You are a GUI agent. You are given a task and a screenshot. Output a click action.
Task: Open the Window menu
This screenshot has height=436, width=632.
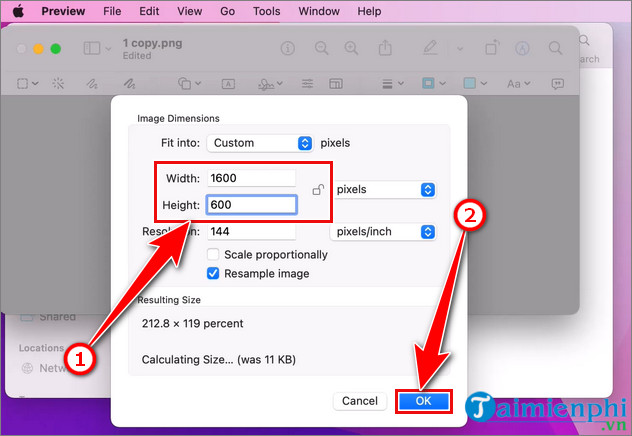click(x=319, y=11)
